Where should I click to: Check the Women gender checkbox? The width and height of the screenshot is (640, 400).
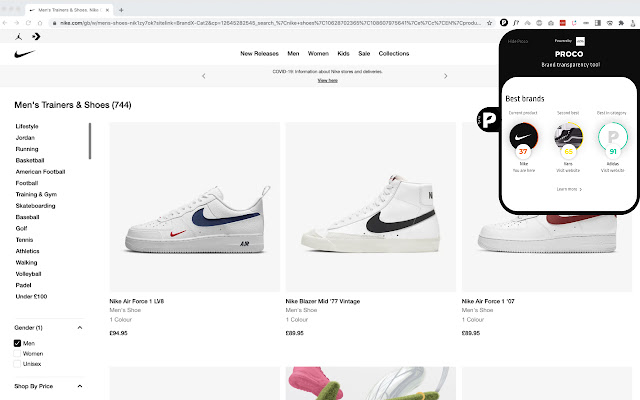17,353
